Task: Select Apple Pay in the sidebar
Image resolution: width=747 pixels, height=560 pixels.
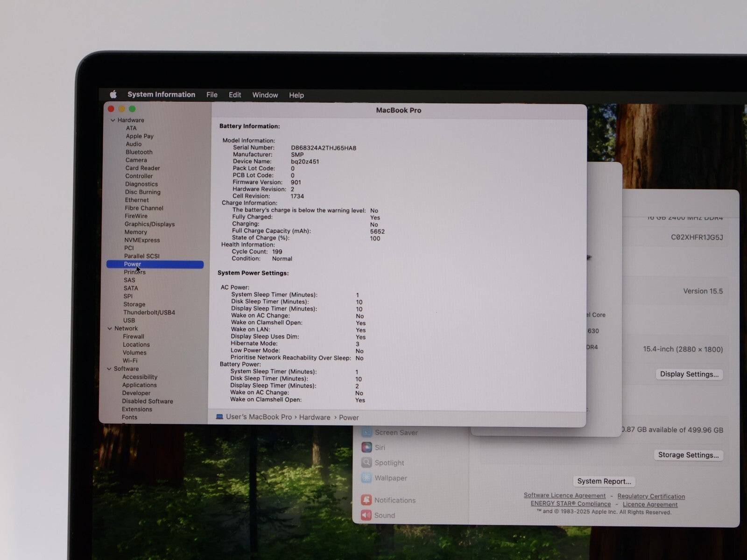Action: tap(140, 136)
